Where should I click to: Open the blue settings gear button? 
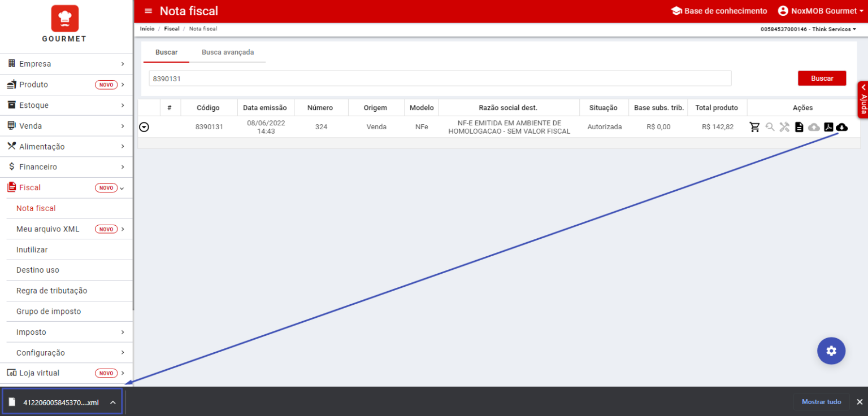coord(831,351)
